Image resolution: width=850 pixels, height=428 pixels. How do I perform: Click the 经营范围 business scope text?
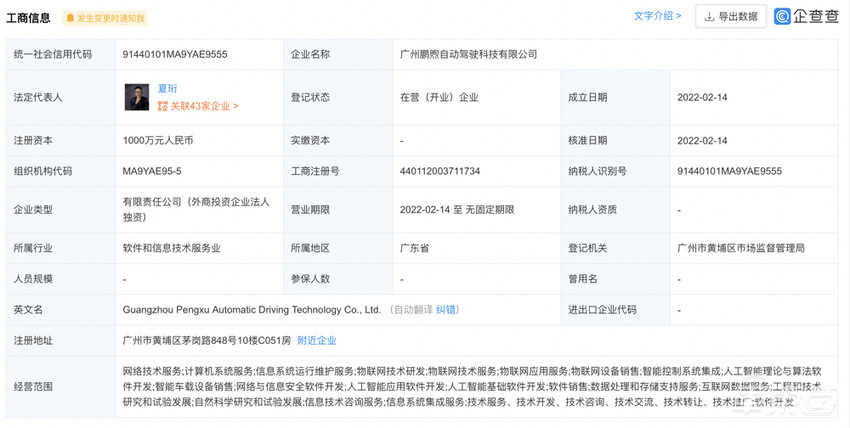point(472,387)
